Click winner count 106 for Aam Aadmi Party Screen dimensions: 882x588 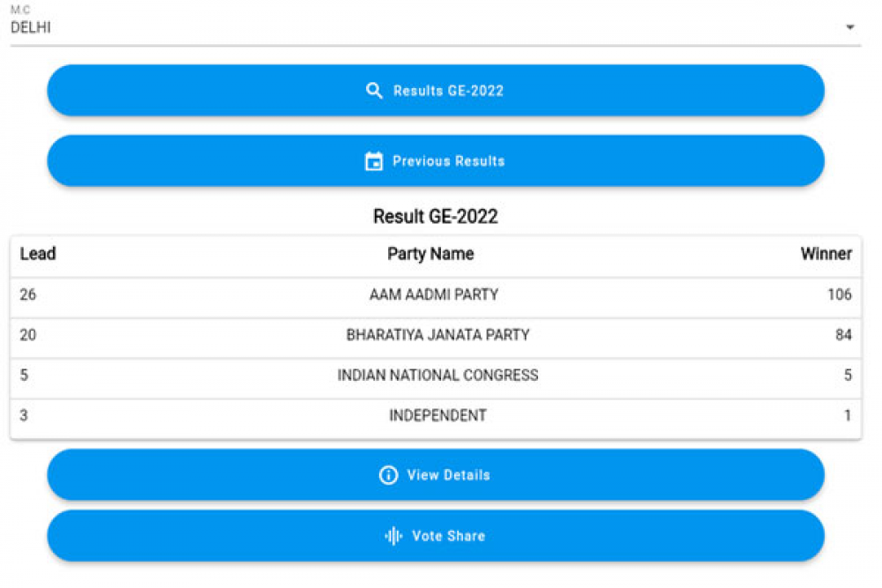click(840, 294)
